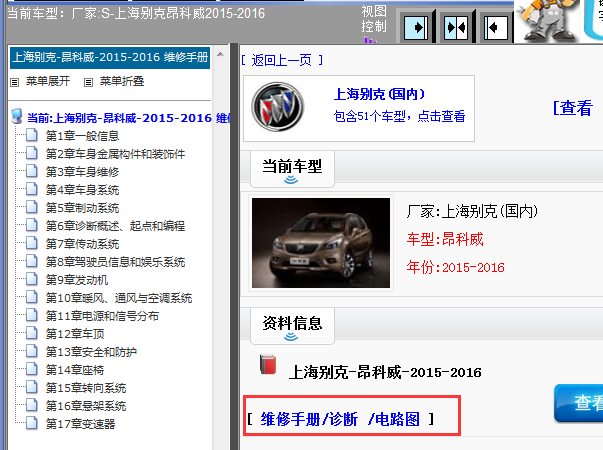Image resolution: width=603 pixels, height=450 pixels.
Task: Click the 视图控制 label
Action: click(x=374, y=19)
